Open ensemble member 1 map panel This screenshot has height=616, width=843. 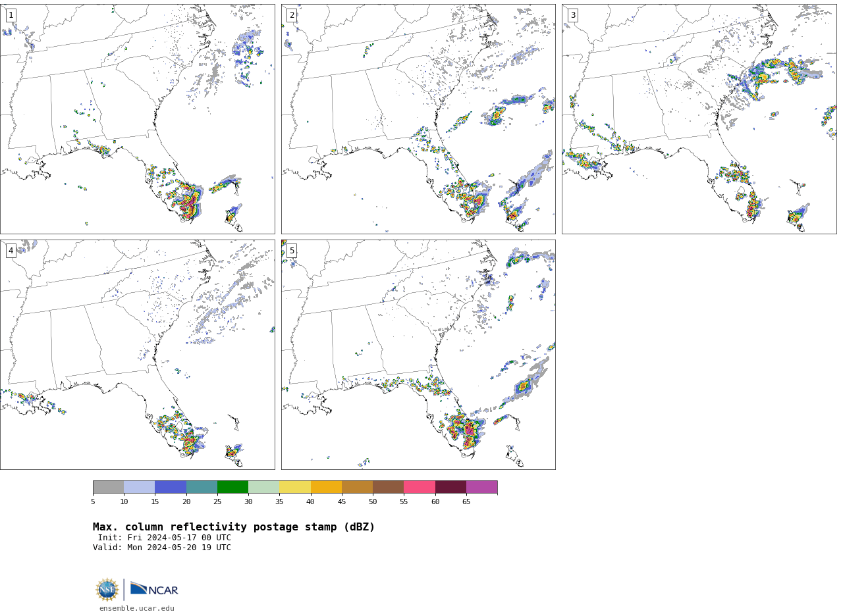(137, 119)
